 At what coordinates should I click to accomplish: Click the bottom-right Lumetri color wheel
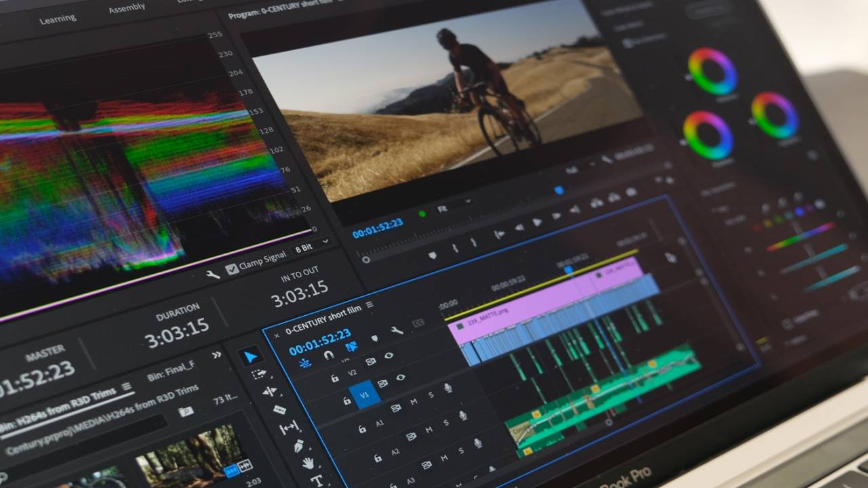[x=774, y=115]
